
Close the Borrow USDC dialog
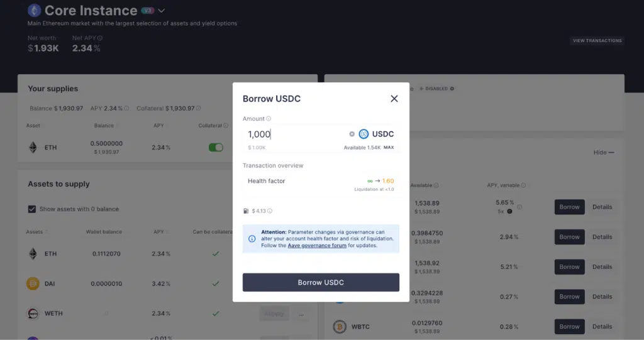[394, 99]
